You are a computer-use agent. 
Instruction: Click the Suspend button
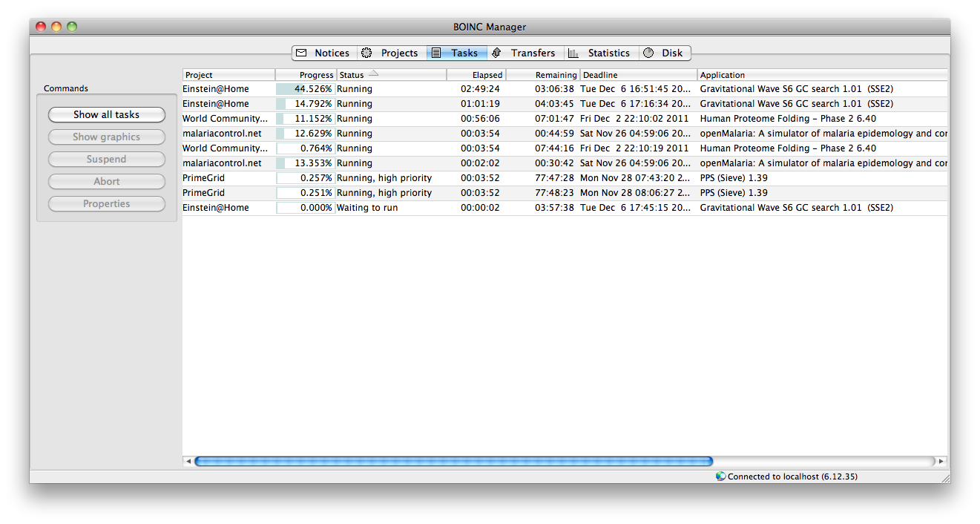point(106,159)
